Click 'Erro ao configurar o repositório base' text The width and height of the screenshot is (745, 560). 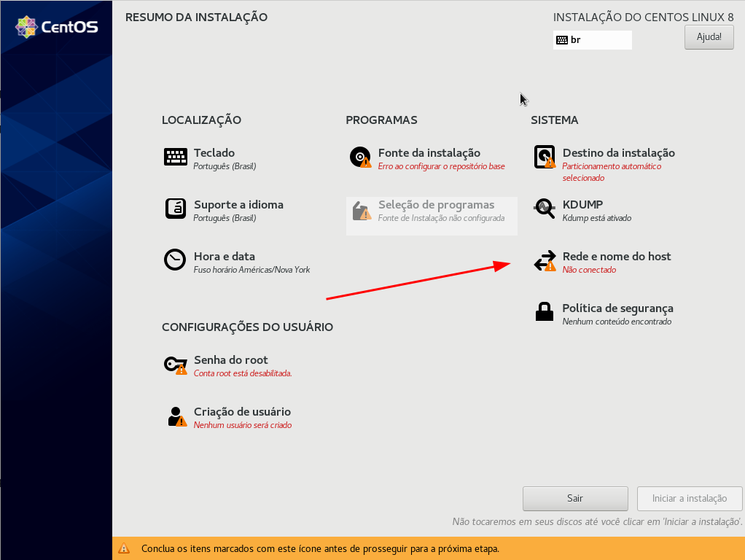point(442,166)
